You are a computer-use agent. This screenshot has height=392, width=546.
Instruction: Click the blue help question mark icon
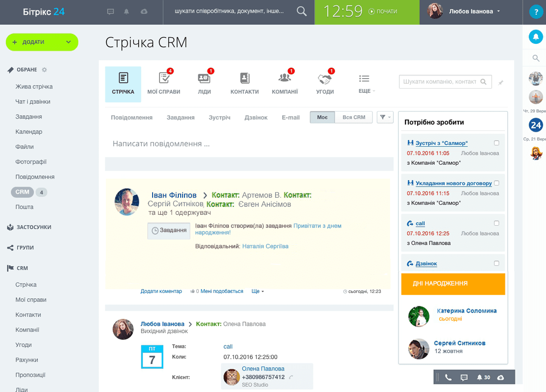[x=536, y=12]
